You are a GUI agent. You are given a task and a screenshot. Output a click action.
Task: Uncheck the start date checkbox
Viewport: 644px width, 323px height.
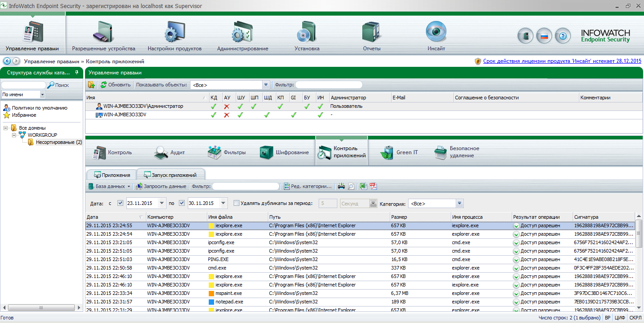(120, 204)
